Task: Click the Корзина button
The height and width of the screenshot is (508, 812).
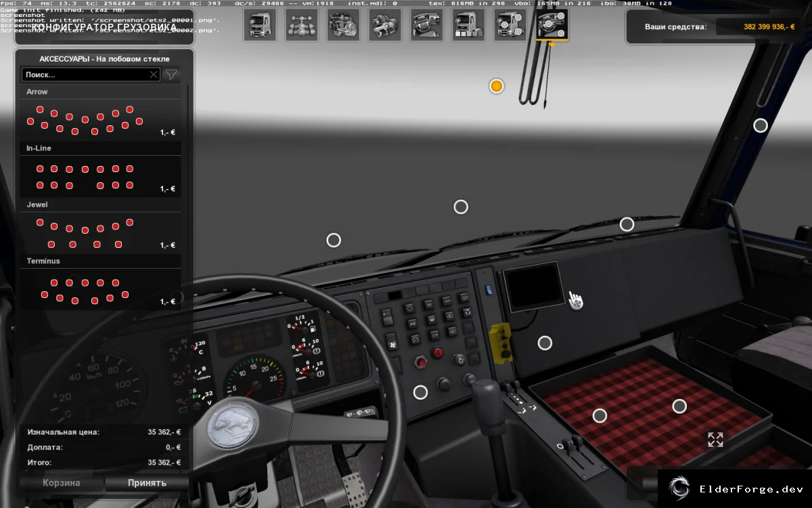Action: click(62, 483)
